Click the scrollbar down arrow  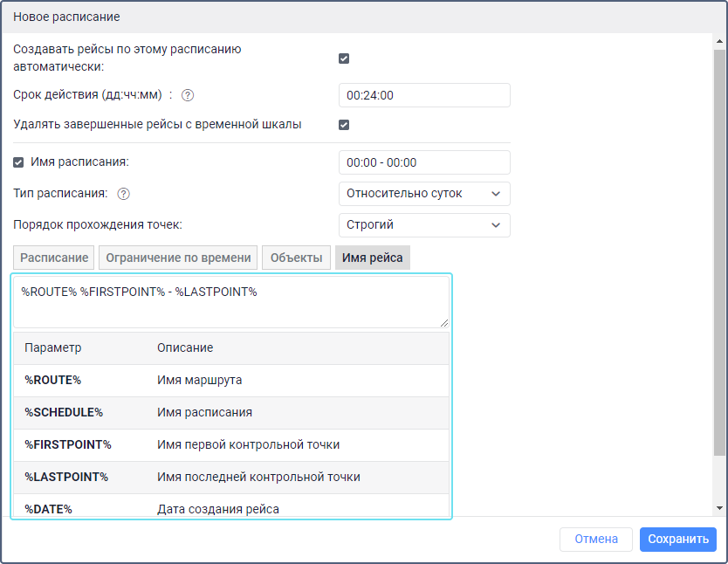[719, 508]
